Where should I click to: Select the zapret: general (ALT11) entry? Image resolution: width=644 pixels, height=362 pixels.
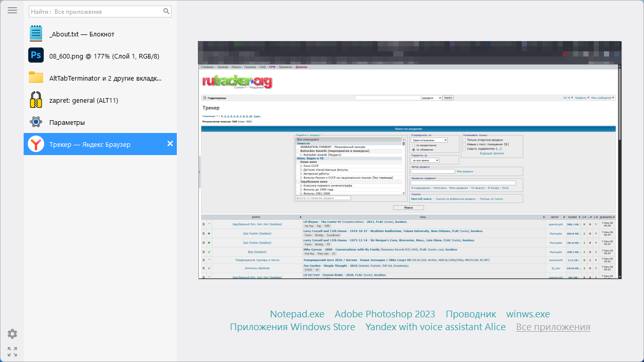coord(100,100)
